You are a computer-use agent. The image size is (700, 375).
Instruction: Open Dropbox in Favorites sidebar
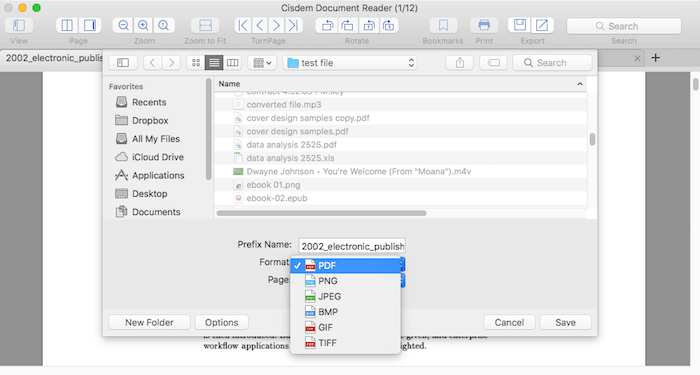pyautogui.click(x=142, y=121)
